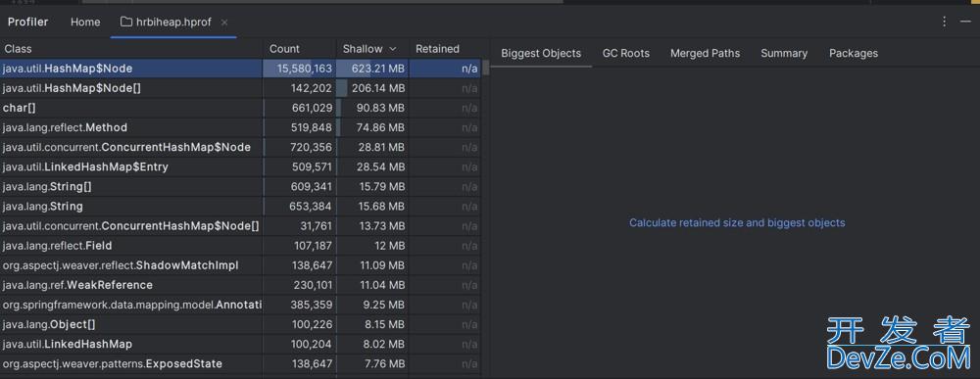
Task: Click the count value 230,101
Action: pos(313,285)
